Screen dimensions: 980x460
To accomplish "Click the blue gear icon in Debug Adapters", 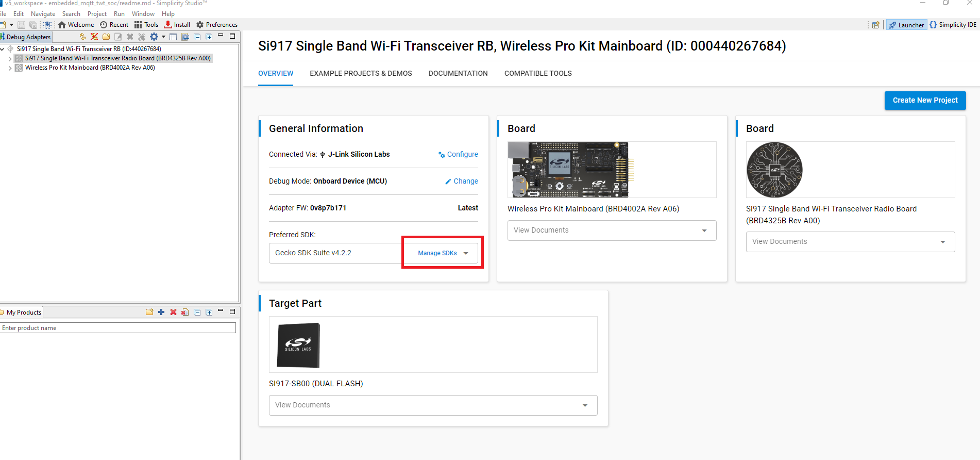I will tap(154, 37).
